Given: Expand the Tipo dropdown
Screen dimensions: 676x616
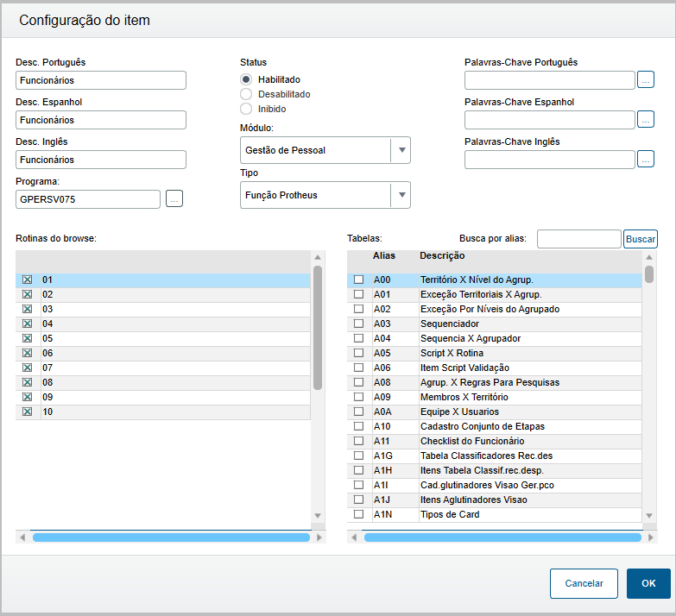Looking at the screenshot, I should click(x=400, y=195).
